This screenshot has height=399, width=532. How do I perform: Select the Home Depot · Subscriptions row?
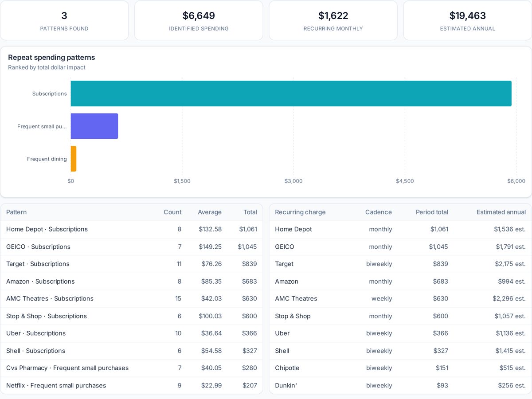tap(132, 229)
